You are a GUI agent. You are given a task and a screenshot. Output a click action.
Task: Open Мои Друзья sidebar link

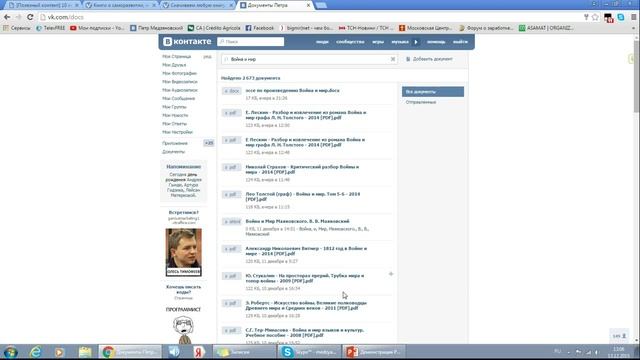point(174,65)
